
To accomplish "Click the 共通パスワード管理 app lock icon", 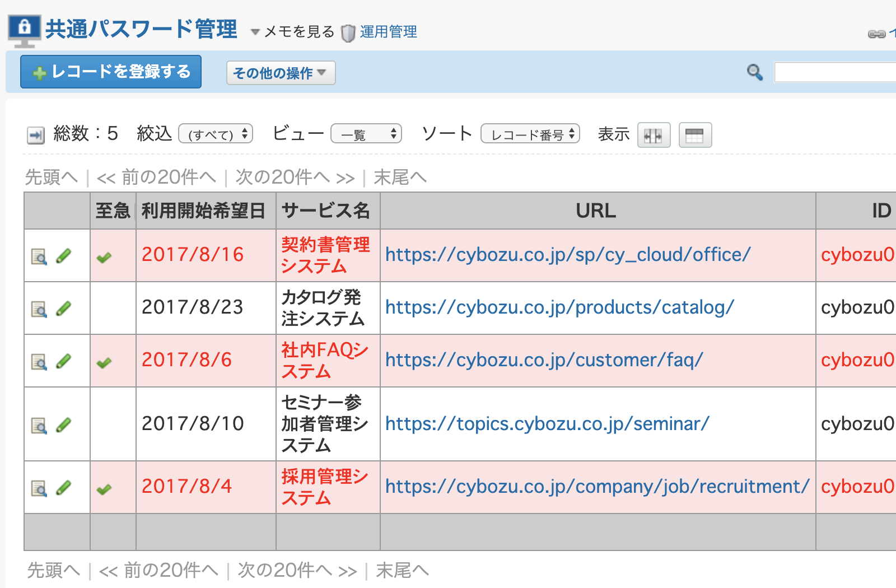I will [x=24, y=31].
